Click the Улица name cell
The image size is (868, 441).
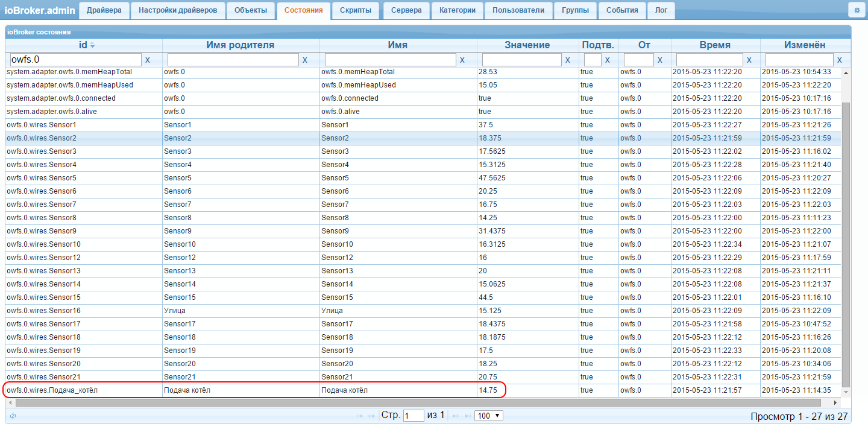pyautogui.click(x=398, y=311)
